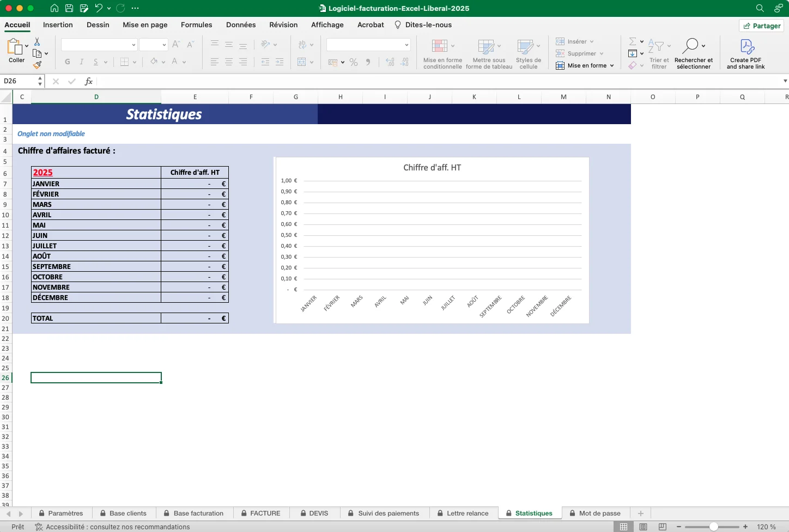This screenshot has width=789, height=532.
Task: Click the Partager button
Action: pos(761,26)
